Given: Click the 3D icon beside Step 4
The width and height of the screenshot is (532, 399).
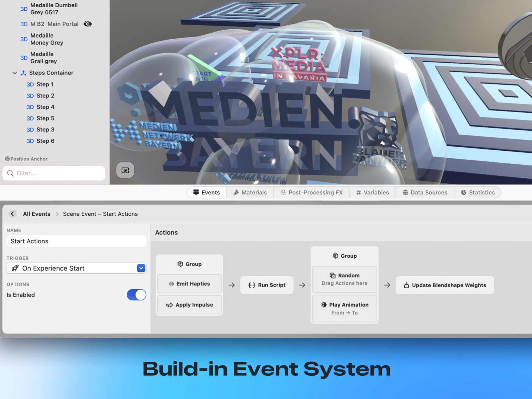Looking at the screenshot, I should [x=30, y=107].
